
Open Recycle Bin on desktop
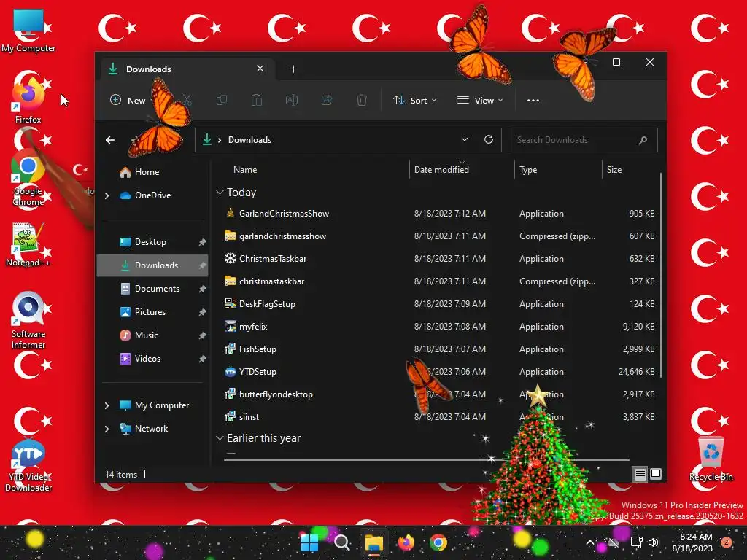click(711, 459)
